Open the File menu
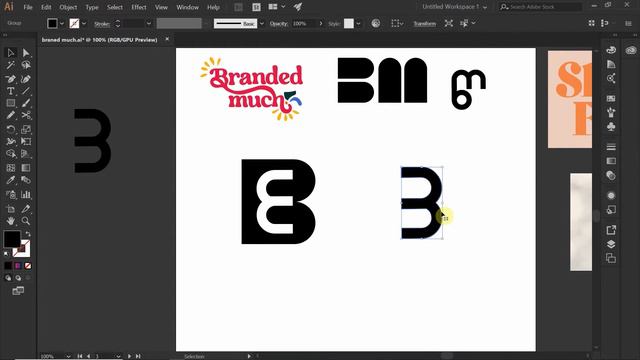Image resolution: width=640 pixels, height=360 pixels. 28,7
